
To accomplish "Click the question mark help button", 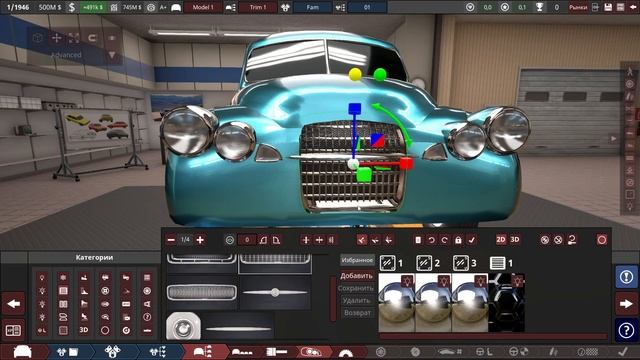I will click(626, 330).
